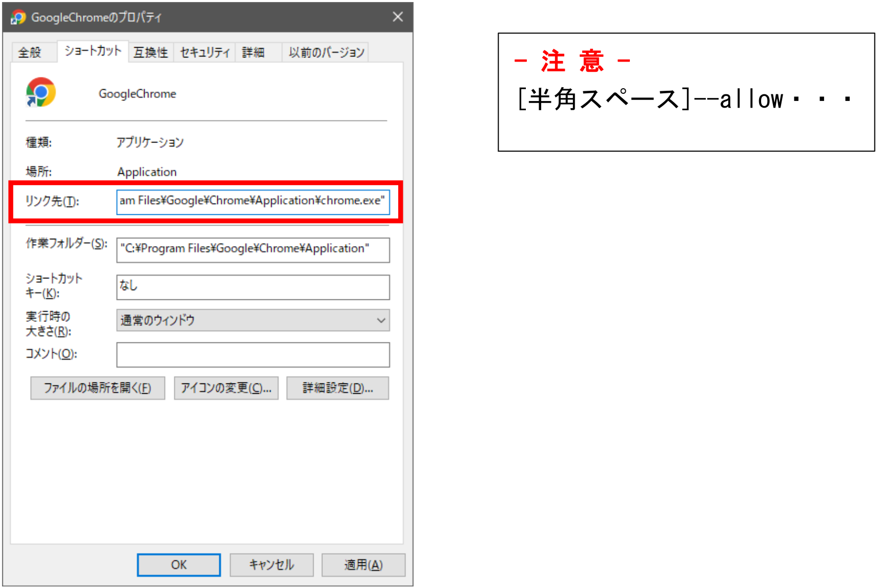Open the 以前のバージョン tab
Image resolution: width=880 pixels, height=588 pixels.
point(326,52)
